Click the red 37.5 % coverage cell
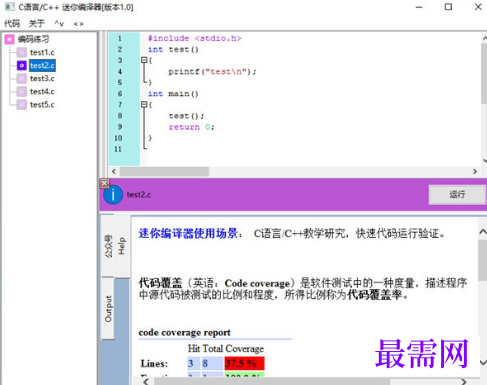 [244, 363]
